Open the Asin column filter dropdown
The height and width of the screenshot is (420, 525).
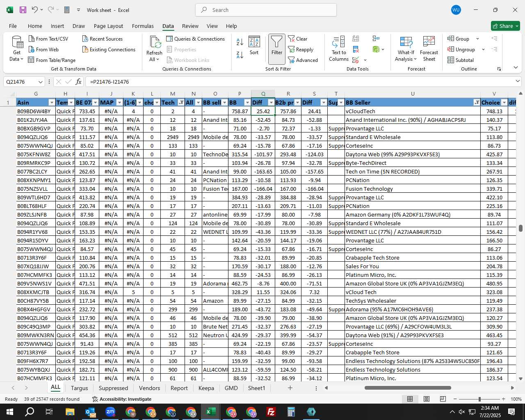52,103
